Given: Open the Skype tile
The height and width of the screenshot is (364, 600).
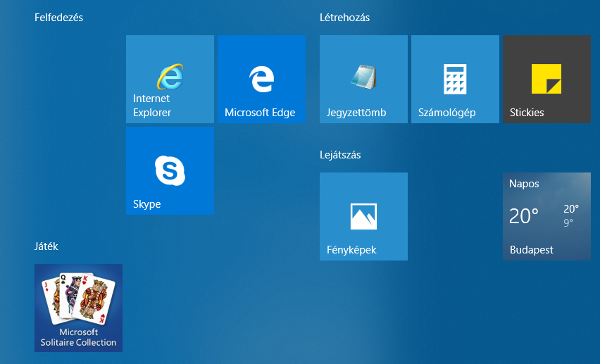Looking at the screenshot, I should tap(170, 170).
